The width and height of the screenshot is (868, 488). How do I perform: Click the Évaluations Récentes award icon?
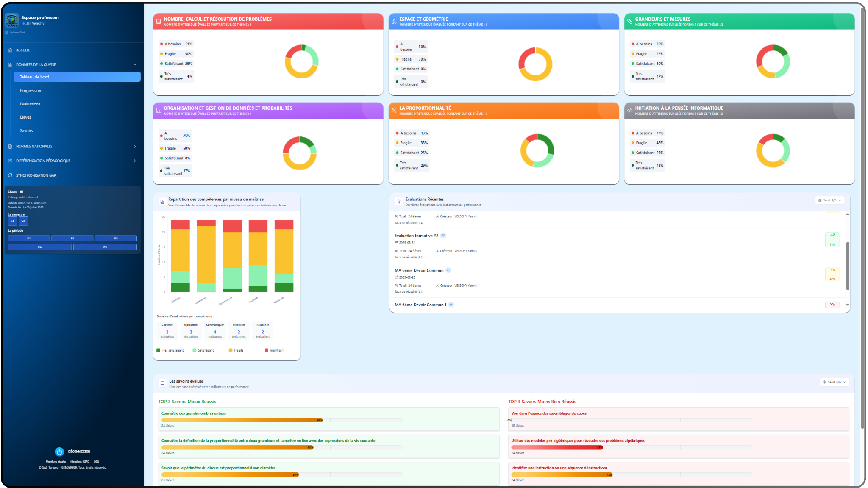pos(398,202)
